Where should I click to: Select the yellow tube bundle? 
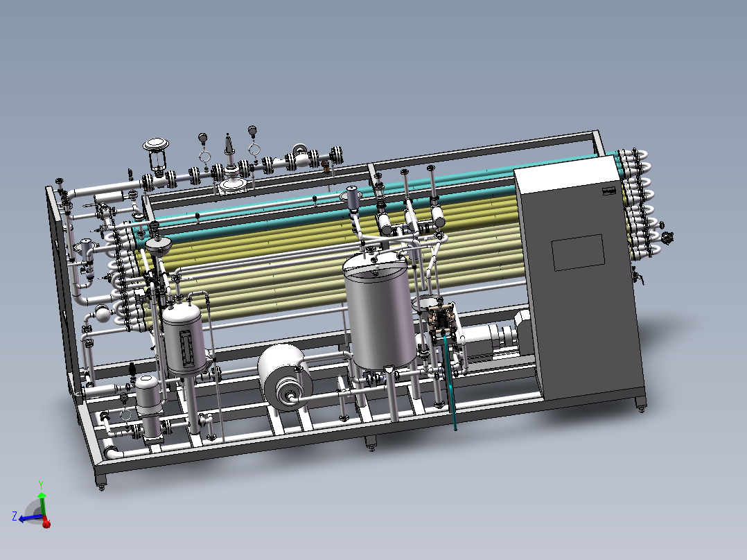(x=333, y=257)
